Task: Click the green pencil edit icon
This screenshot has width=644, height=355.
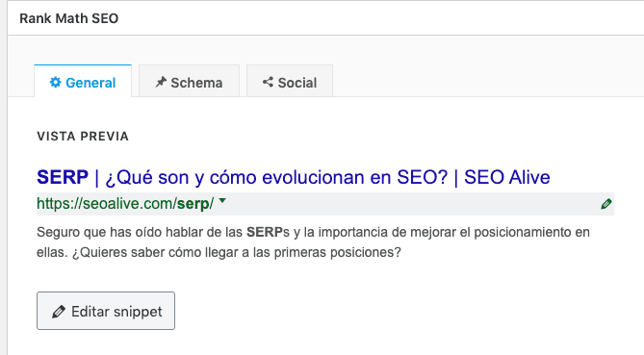Action: [605, 204]
